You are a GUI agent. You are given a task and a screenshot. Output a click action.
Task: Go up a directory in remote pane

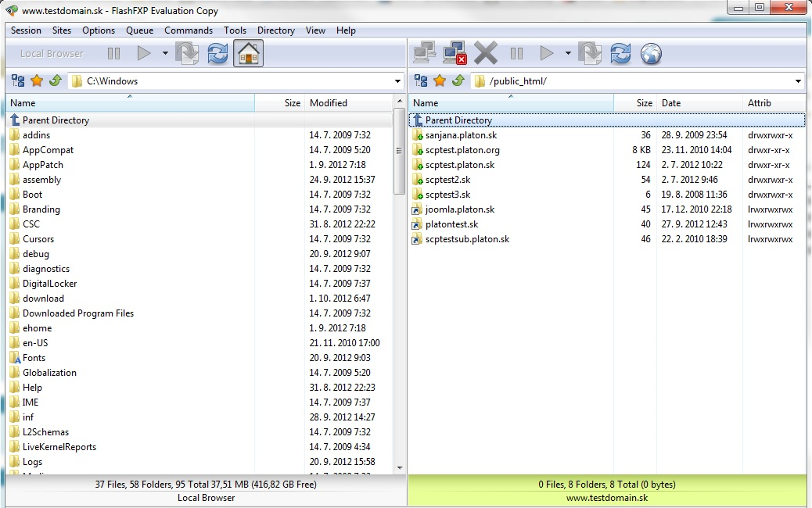458,80
